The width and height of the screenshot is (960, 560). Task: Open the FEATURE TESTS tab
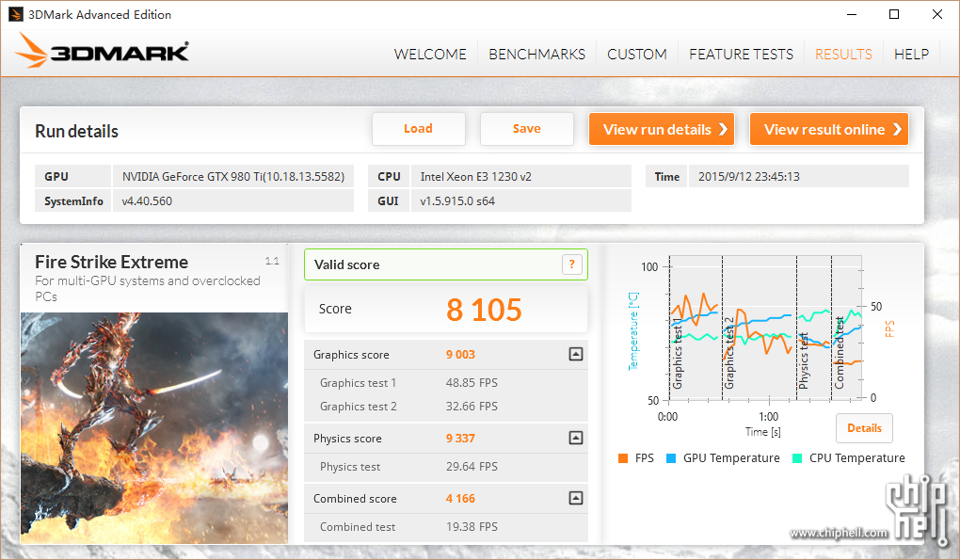tap(741, 55)
